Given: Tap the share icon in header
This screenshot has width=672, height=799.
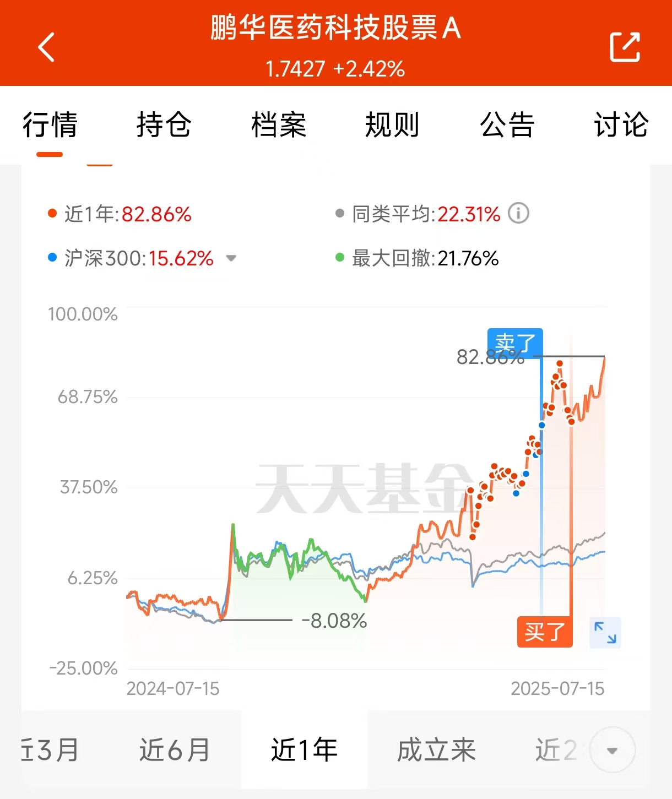Looking at the screenshot, I should [x=625, y=47].
